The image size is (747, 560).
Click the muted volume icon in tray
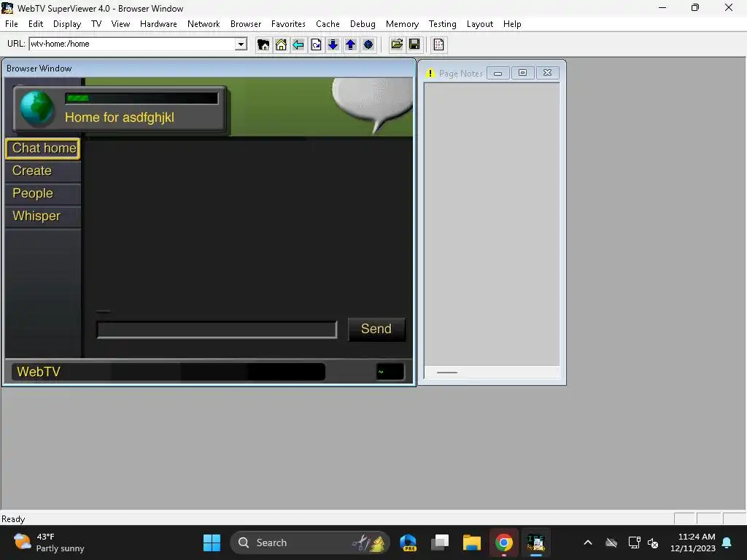pyautogui.click(x=653, y=542)
